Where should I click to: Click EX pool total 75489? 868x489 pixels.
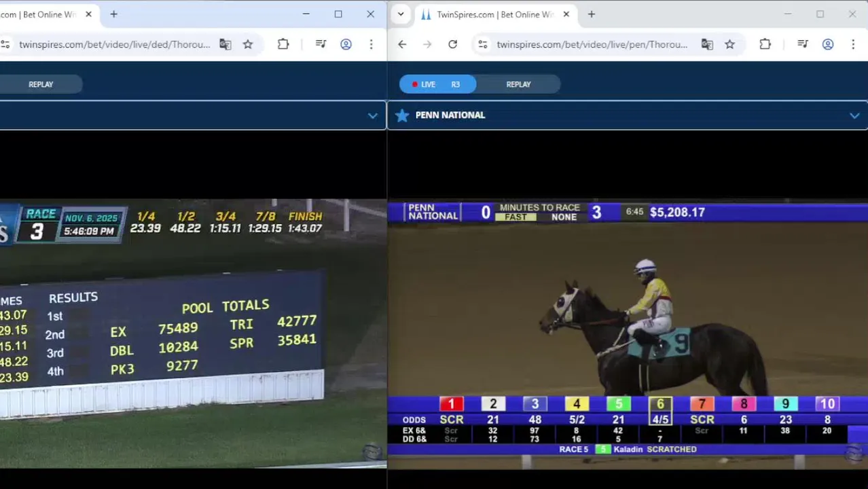[x=178, y=329]
